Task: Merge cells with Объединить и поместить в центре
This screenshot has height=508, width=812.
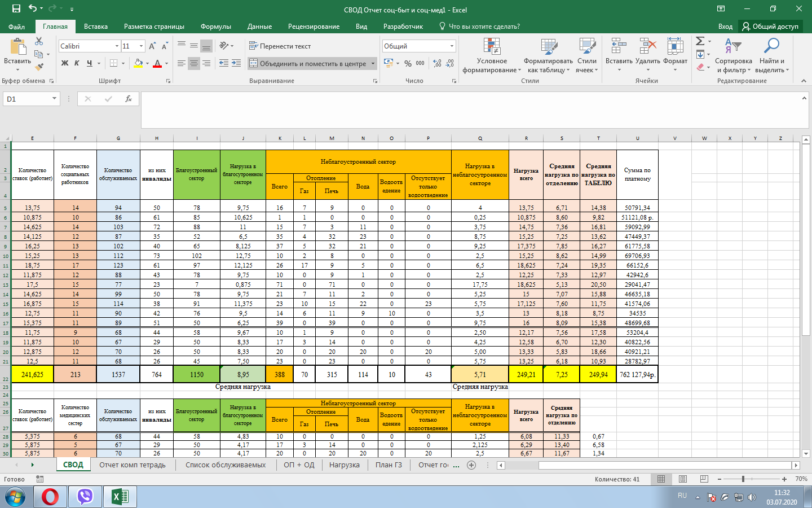Action: [308, 63]
